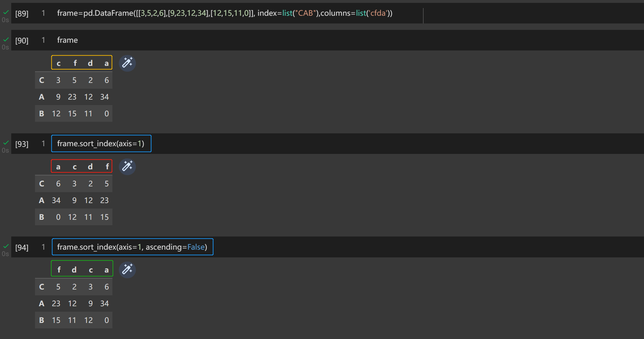Screen dimensions: 644x339
Task: Click the value 6 in row C of cell 93 output
Action: (x=58, y=183)
